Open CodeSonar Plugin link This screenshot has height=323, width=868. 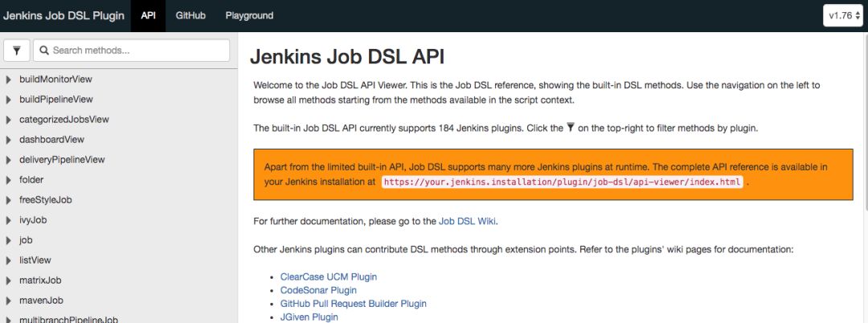(318, 290)
